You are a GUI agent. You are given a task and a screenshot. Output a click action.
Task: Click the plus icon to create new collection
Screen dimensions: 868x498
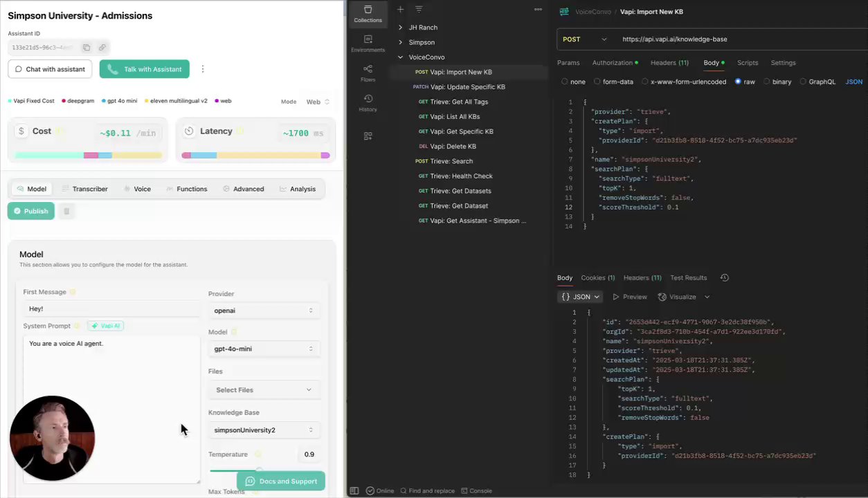point(400,9)
